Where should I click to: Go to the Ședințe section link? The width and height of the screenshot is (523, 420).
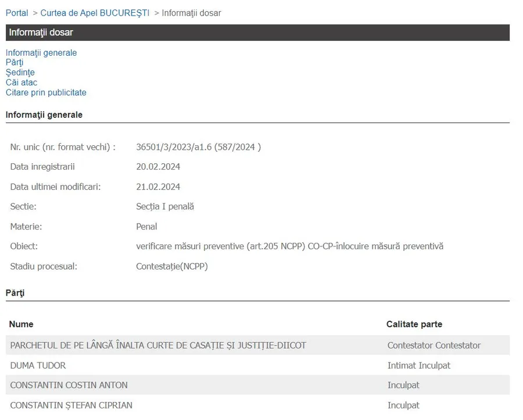(20, 73)
